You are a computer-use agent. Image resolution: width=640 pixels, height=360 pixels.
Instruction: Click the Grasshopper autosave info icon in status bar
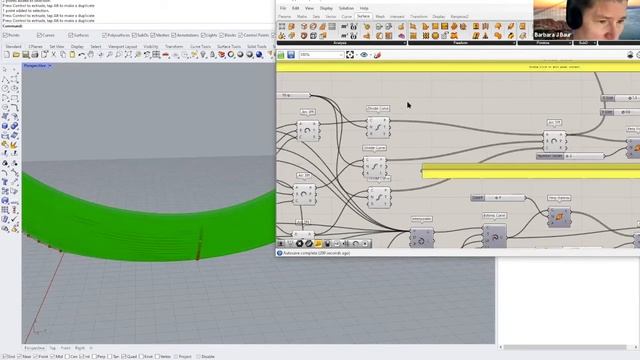tap(280, 253)
